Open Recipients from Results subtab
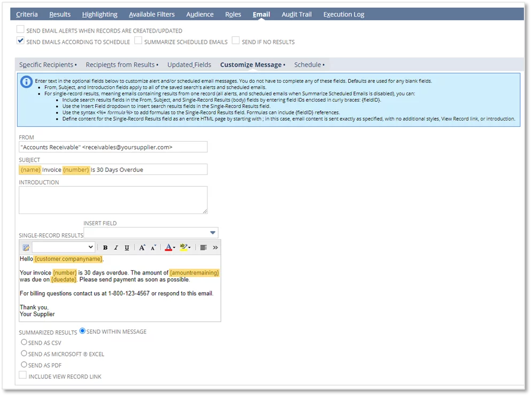532x396 pixels. (x=122, y=65)
